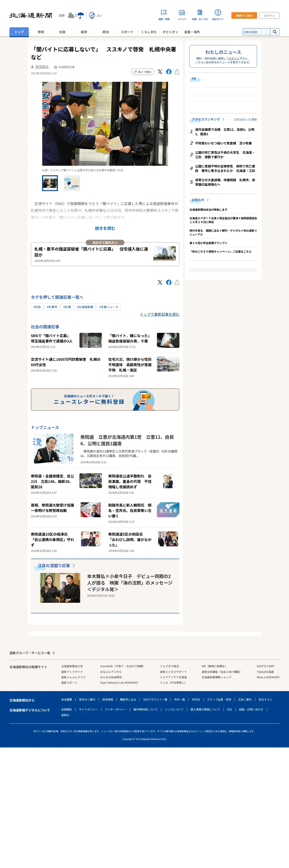Open ranking 1 道内全議席で当確 article

[x=225, y=132]
